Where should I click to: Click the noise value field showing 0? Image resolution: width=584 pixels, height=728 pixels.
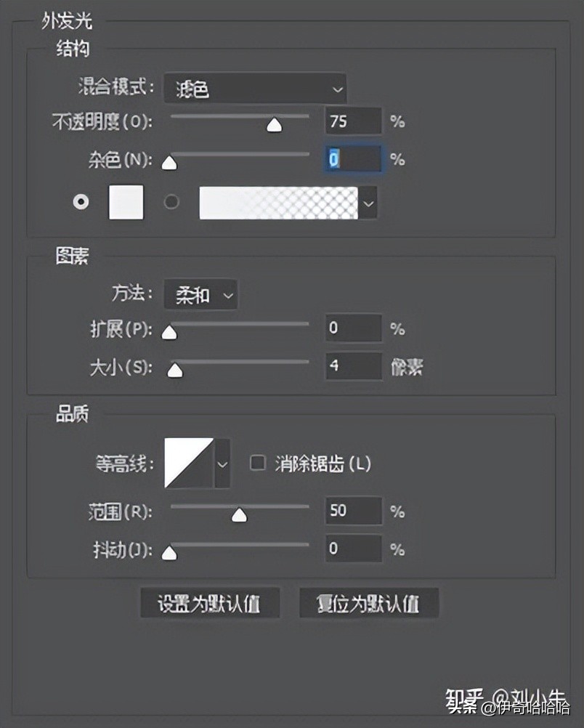[354, 159]
